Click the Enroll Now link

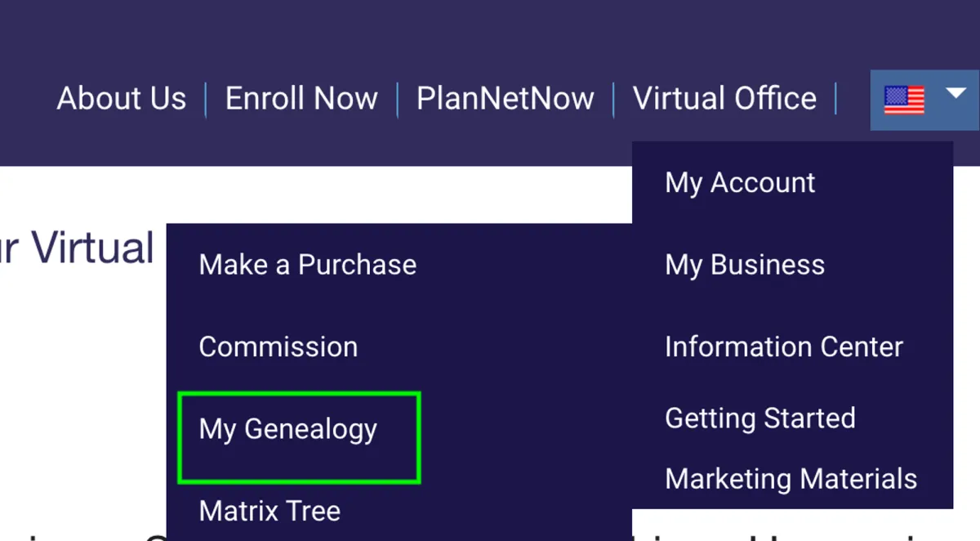[x=301, y=99]
